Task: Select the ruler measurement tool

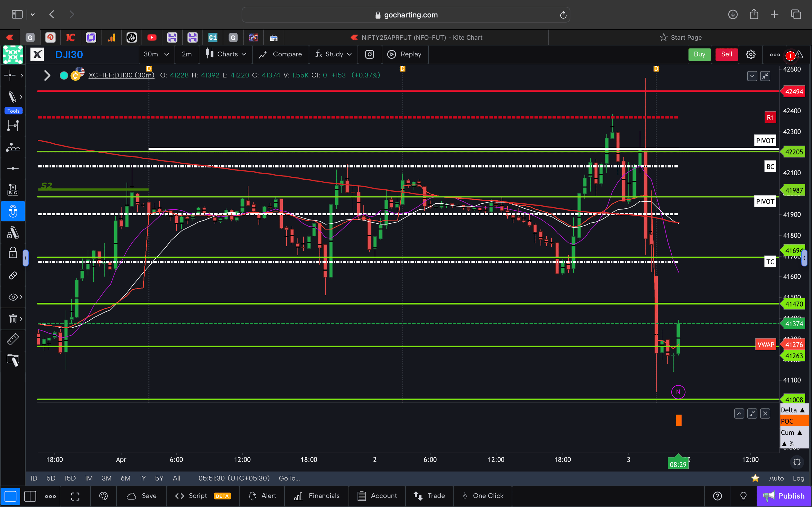Action: point(13,339)
